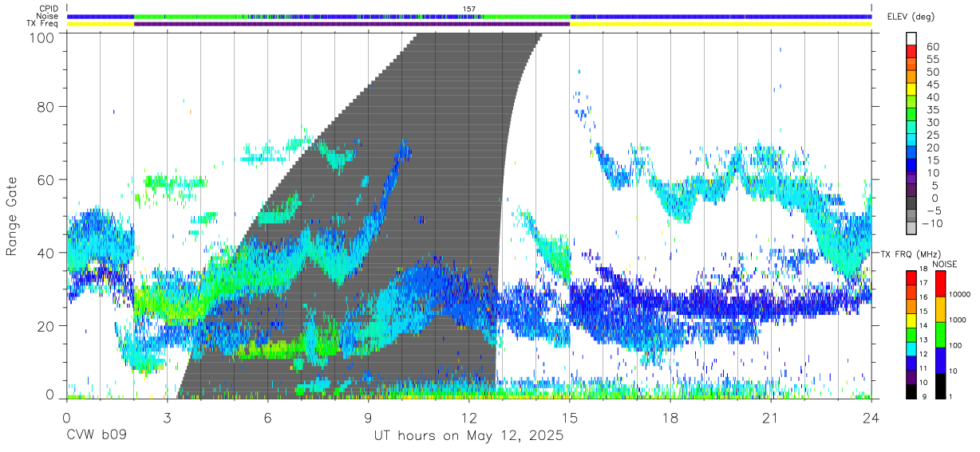The height and width of the screenshot is (452, 980).
Task: Click the 1000 tick on noise legend
Action: pyautogui.click(x=956, y=321)
